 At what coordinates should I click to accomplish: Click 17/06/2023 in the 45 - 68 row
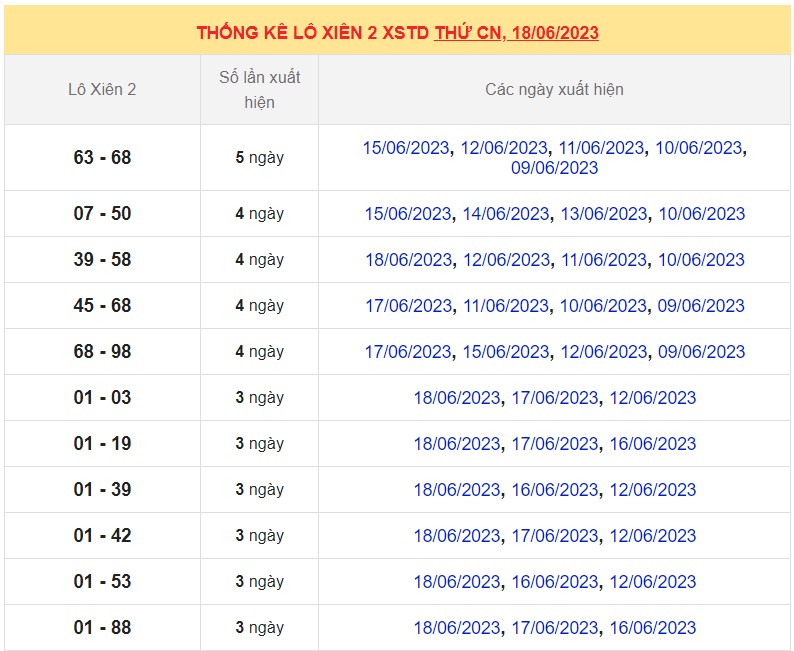[408, 306]
